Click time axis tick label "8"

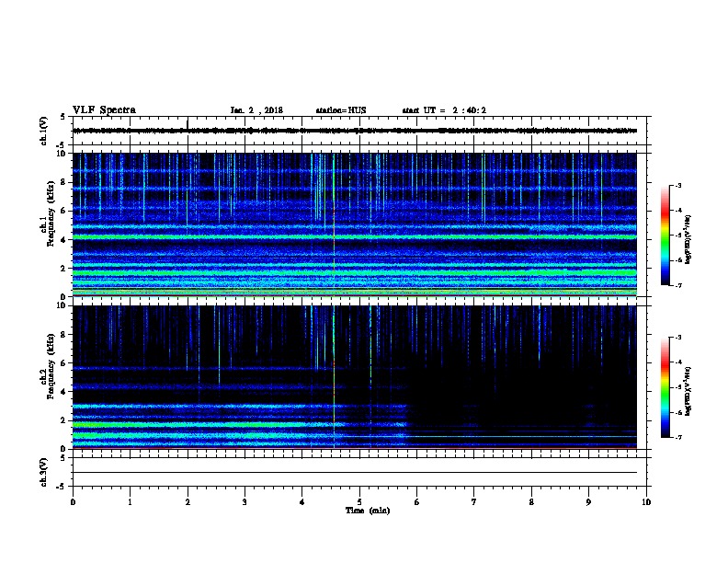click(531, 502)
